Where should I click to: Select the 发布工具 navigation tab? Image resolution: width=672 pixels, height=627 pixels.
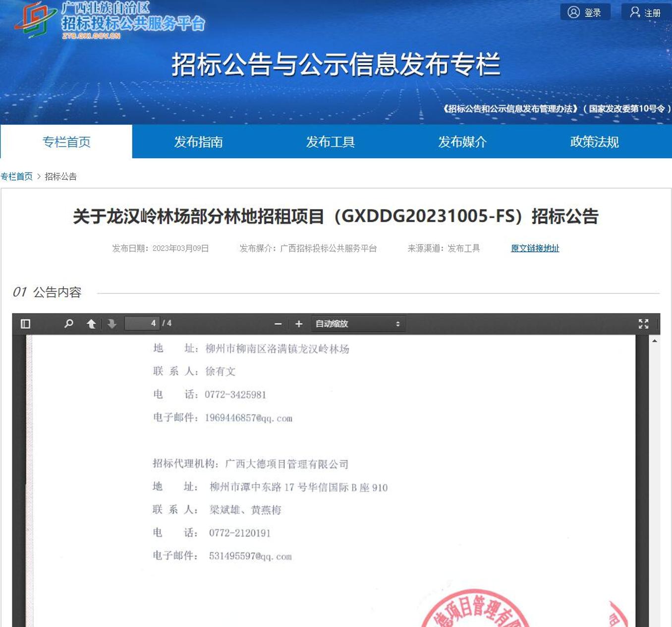click(330, 142)
